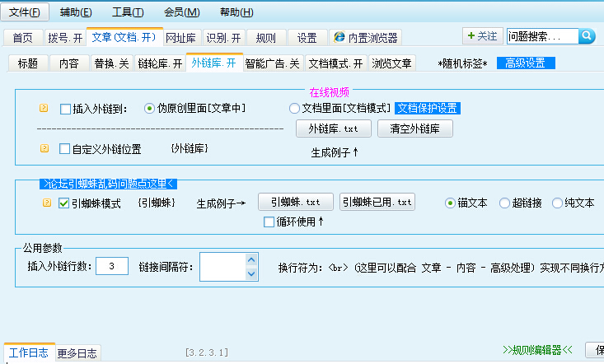The width and height of the screenshot is (604, 364).
Task: Open the 工具 menu
Action: [128, 12]
